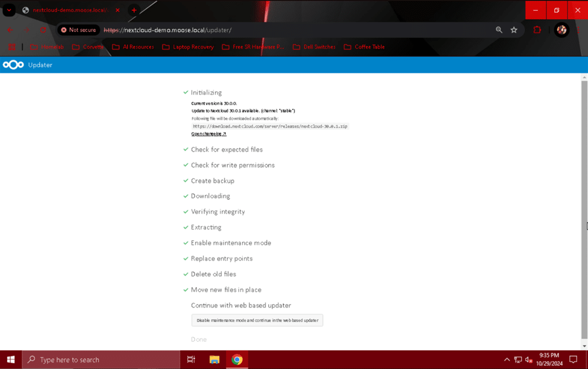The height and width of the screenshot is (369, 588).
Task: Click the Create backup step
Action: [213, 181]
